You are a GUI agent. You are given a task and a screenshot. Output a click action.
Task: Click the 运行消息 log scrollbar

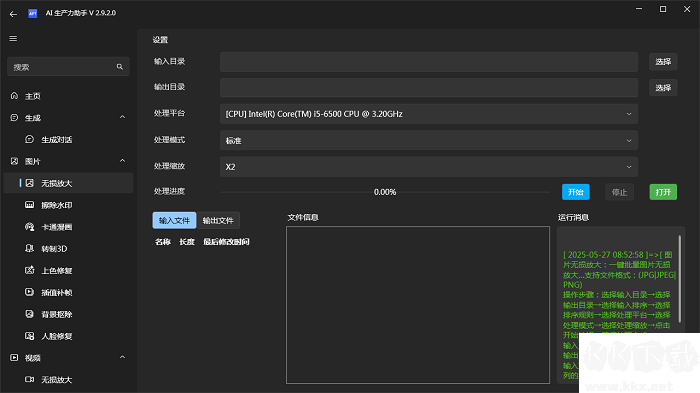pyautogui.click(x=679, y=279)
